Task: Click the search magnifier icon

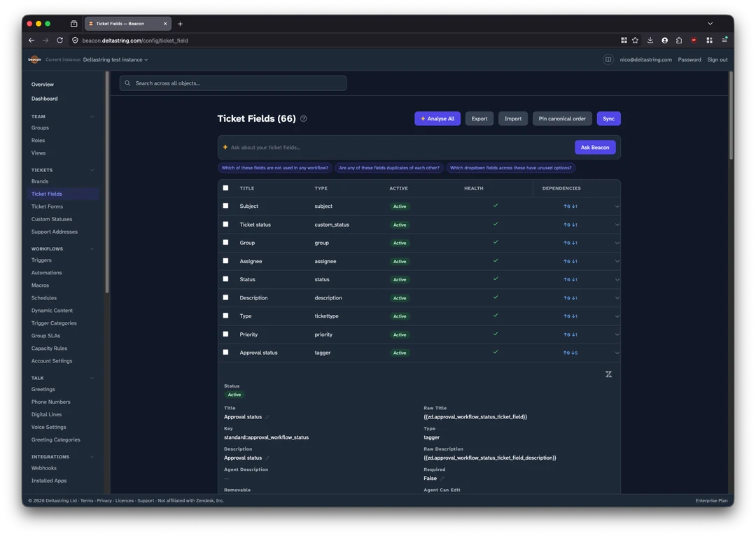Action: click(128, 83)
